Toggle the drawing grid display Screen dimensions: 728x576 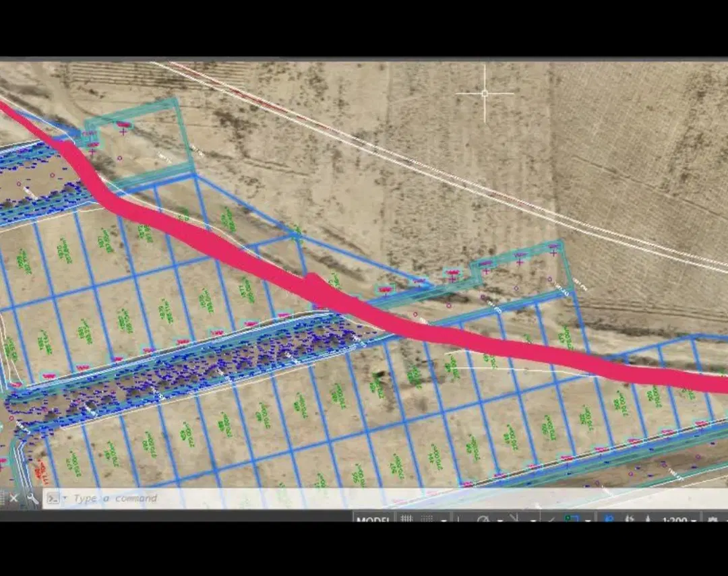(x=406, y=519)
